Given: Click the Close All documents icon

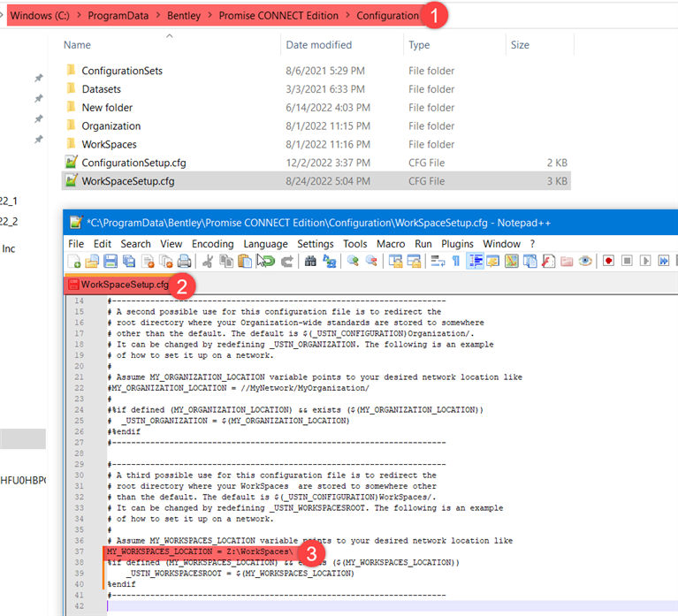Looking at the screenshot, I should [166, 261].
